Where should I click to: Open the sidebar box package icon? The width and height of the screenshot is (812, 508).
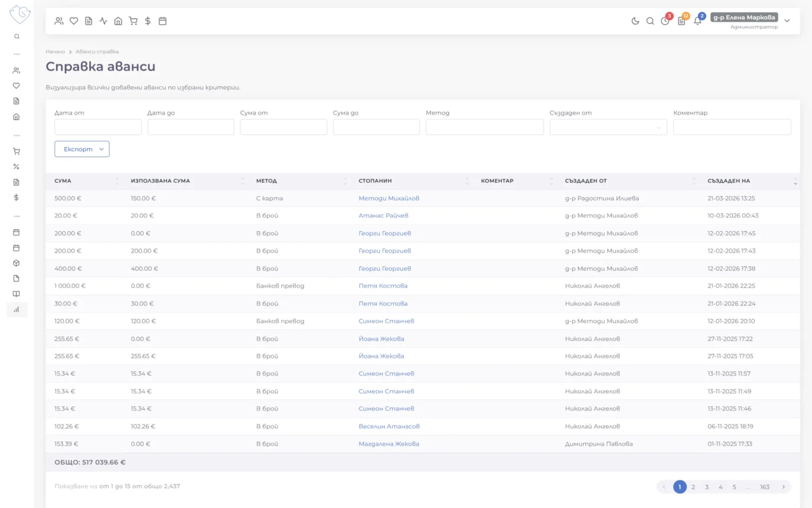coord(16,263)
